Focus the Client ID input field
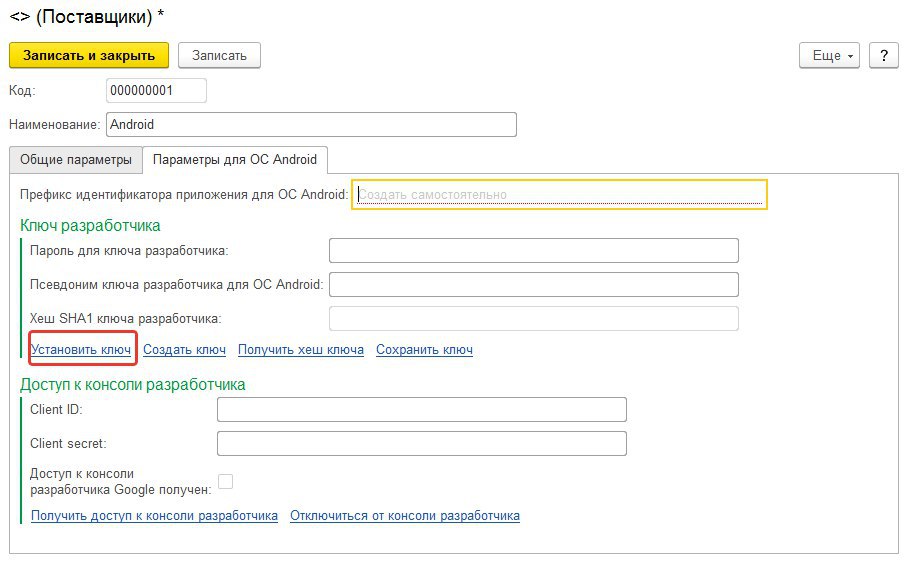The height and width of the screenshot is (564, 912). 422,409
